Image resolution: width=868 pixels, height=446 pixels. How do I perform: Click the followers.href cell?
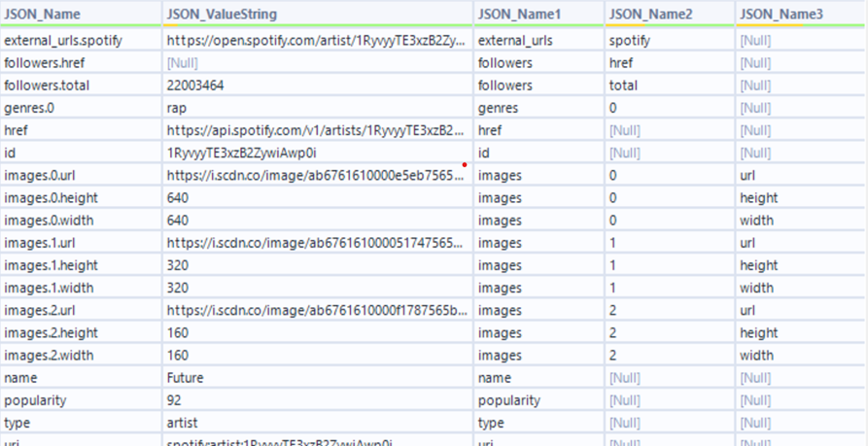(81, 62)
